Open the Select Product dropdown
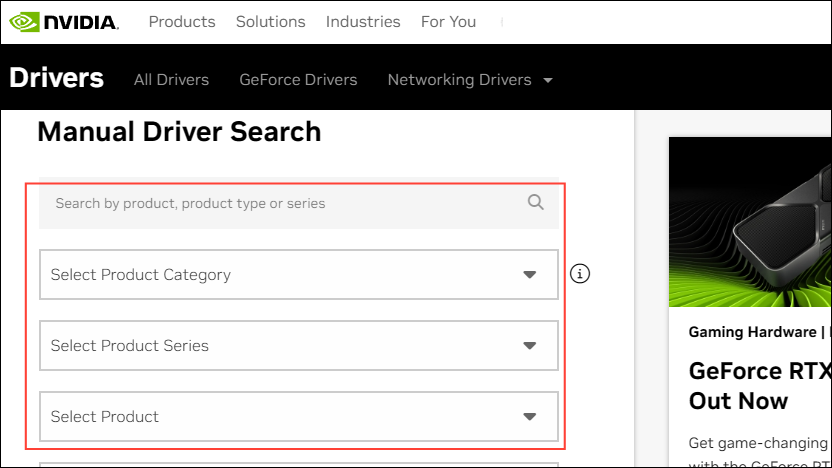 click(x=299, y=417)
